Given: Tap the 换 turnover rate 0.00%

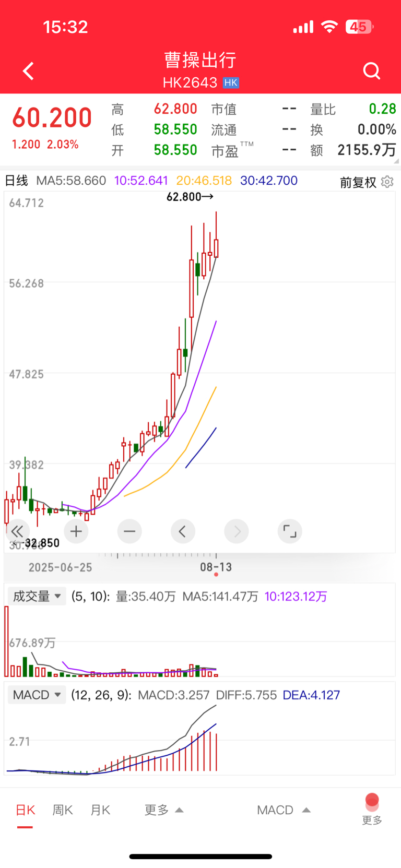Looking at the screenshot, I should tap(376, 129).
